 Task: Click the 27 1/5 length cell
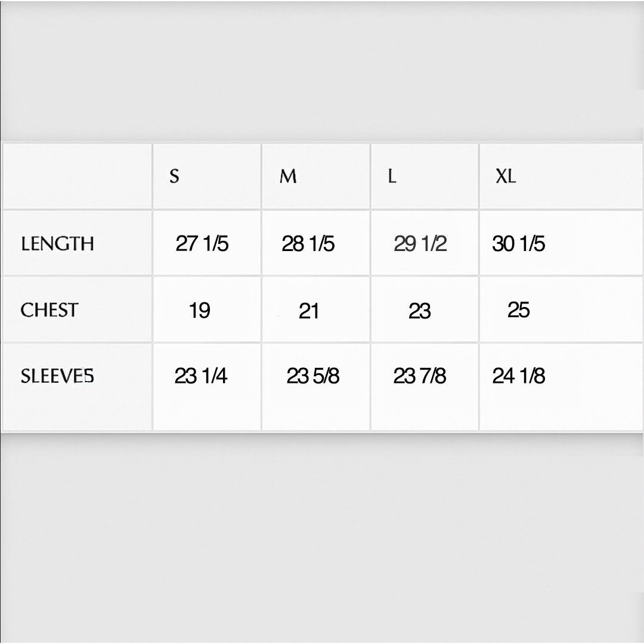click(202, 243)
